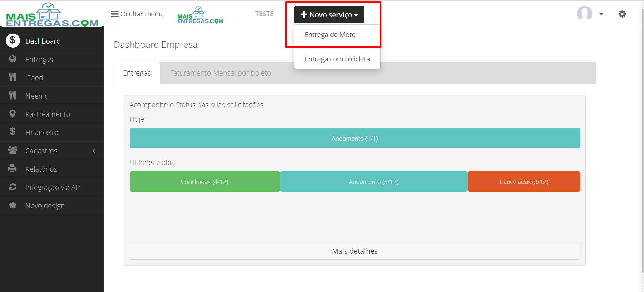Select Entrega com bicicleta option

[x=337, y=59]
